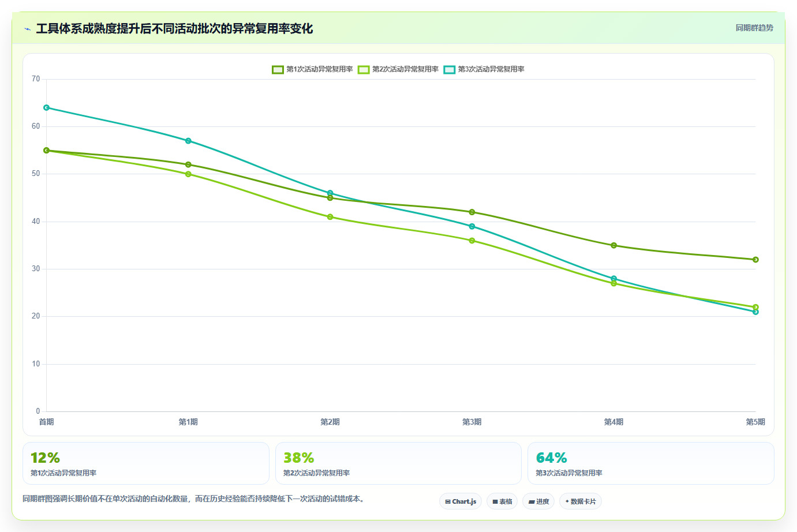Click the 第1次活动异常复用率 legend label
797x532 pixels.
[x=320, y=69]
